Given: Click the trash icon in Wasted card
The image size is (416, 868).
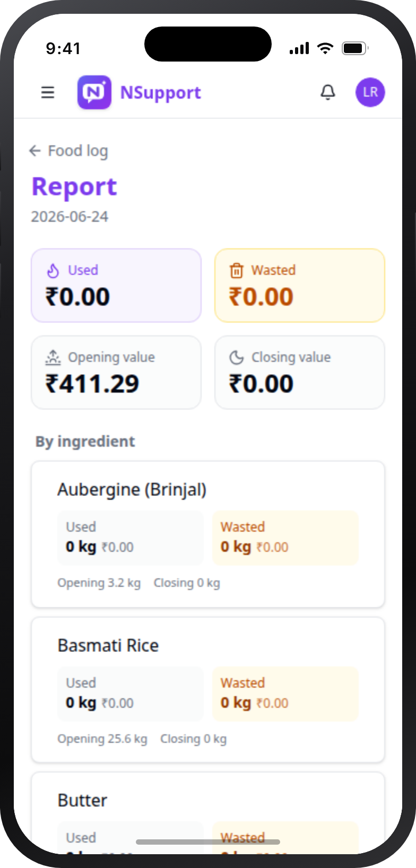Looking at the screenshot, I should tap(237, 271).
